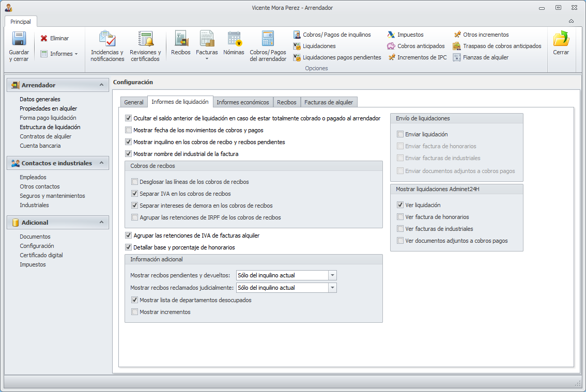Open the Facturas dropdown arrow
The width and height of the screenshot is (586, 392).
pyautogui.click(x=207, y=59)
